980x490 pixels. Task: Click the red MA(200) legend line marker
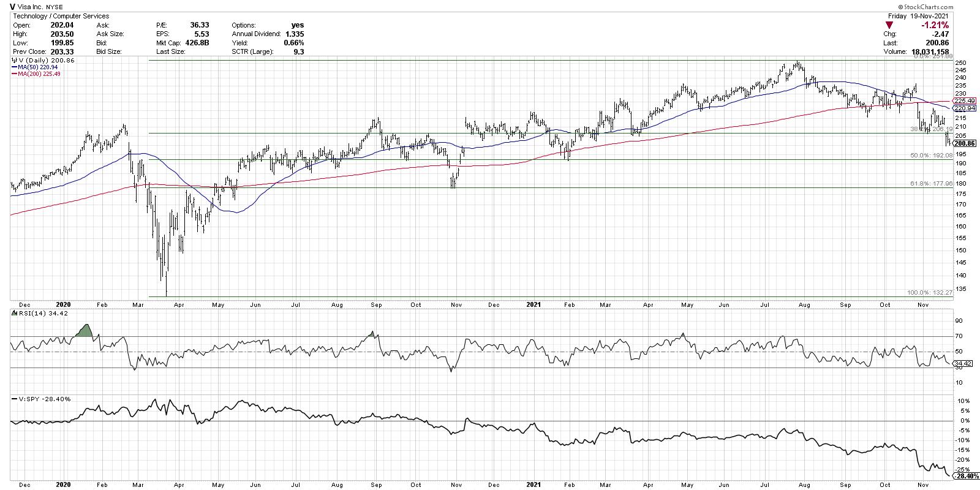click(15, 74)
